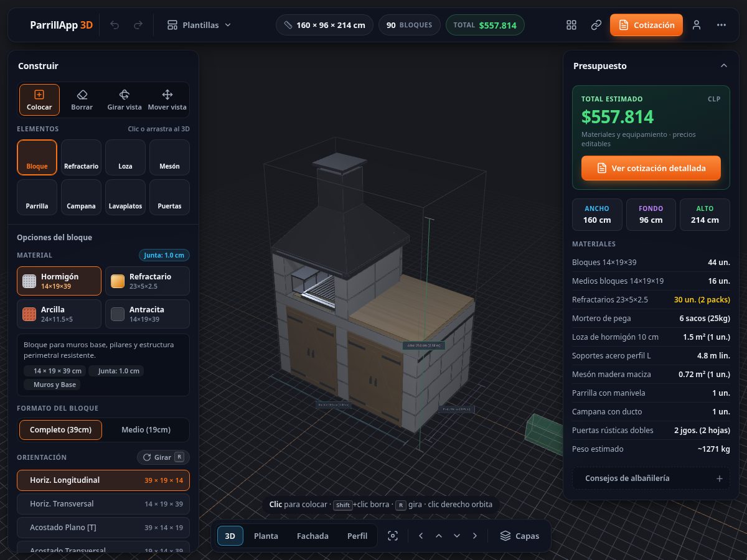Switch to the Planta view tab
Viewport: 747px width, 560px height.
click(266, 536)
